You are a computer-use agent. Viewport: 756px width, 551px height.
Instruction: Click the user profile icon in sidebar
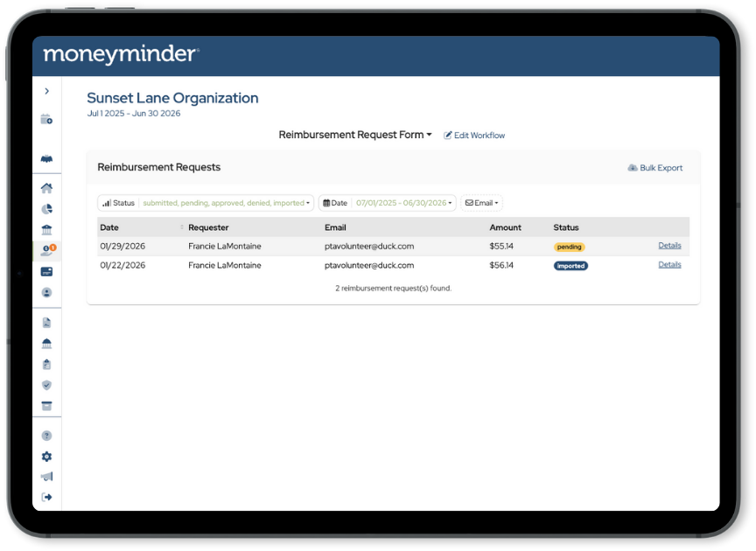(x=46, y=292)
